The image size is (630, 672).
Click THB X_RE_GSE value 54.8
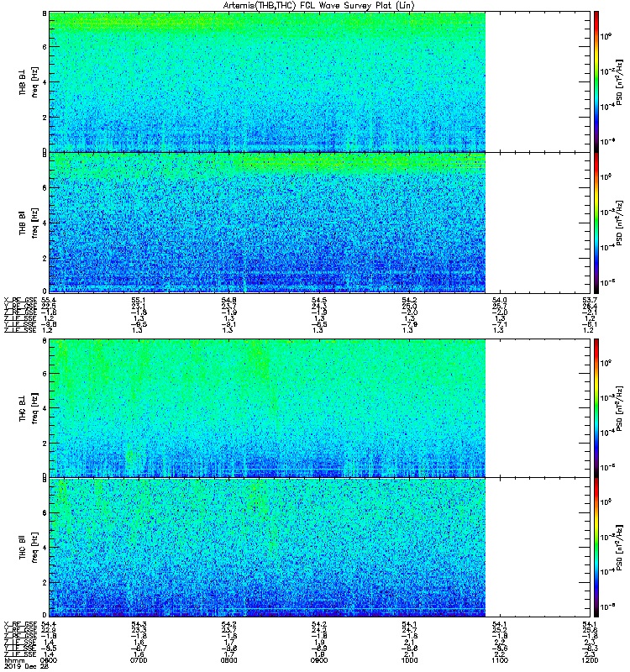click(228, 301)
